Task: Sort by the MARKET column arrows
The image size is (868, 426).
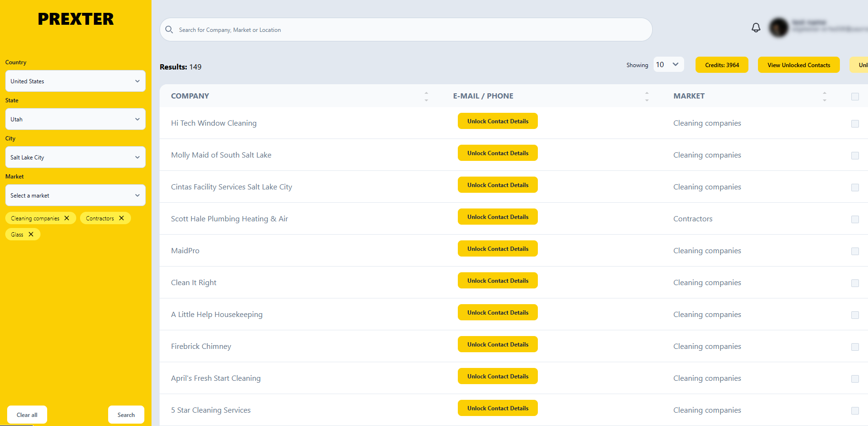Action: pyautogui.click(x=825, y=96)
